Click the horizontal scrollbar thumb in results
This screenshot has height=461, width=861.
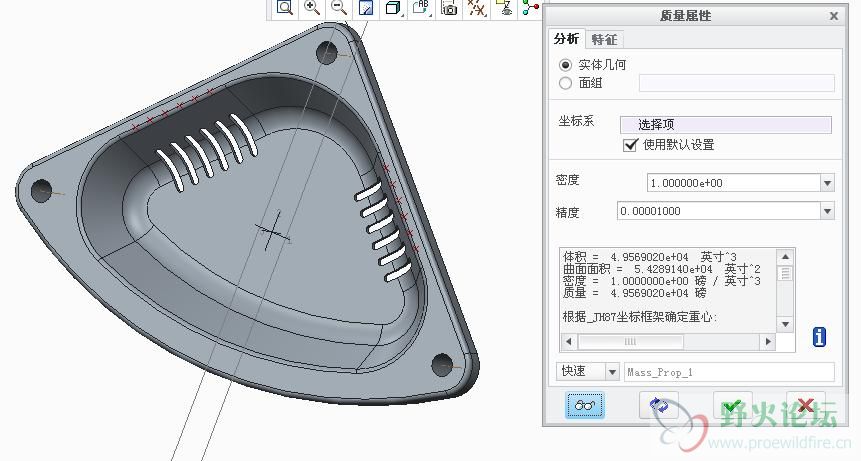pos(630,341)
